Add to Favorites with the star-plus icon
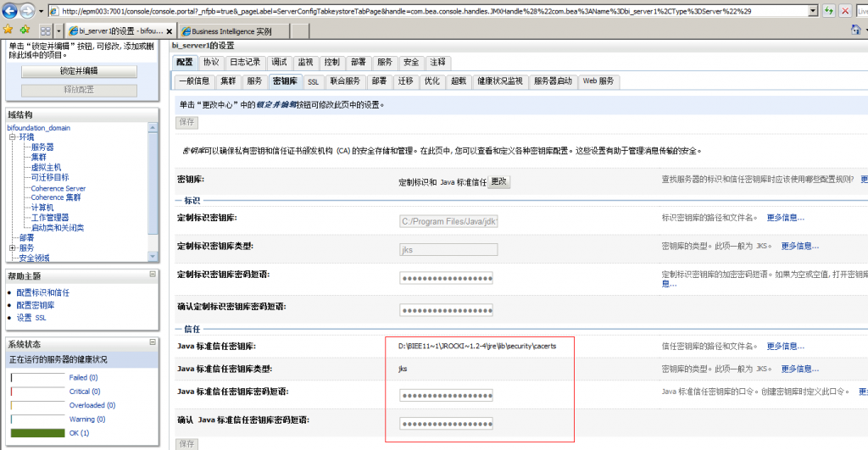The height and width of the screenshot is (450, 868). coord(25,30)
